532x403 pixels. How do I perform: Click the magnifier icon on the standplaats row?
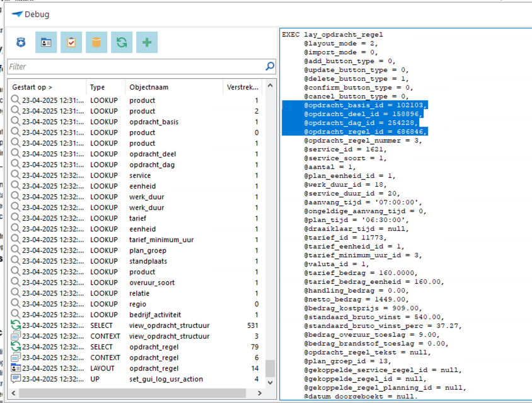click(16, 260)
